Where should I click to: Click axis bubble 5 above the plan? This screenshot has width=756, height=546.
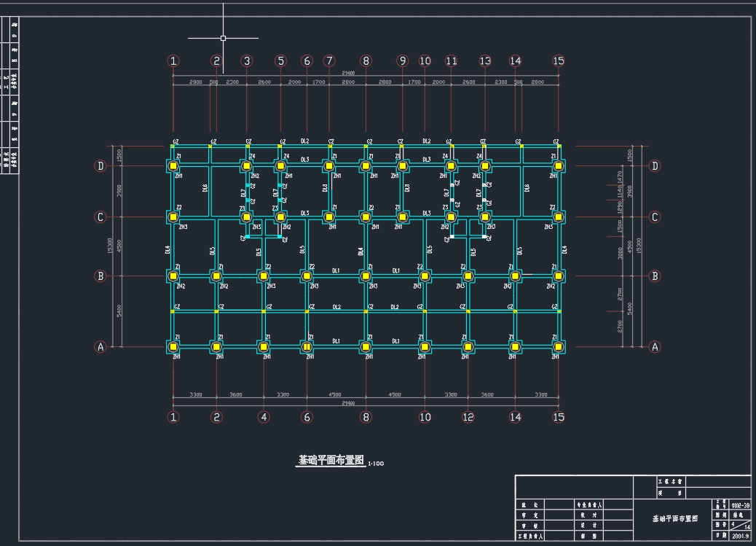point(280,61)
